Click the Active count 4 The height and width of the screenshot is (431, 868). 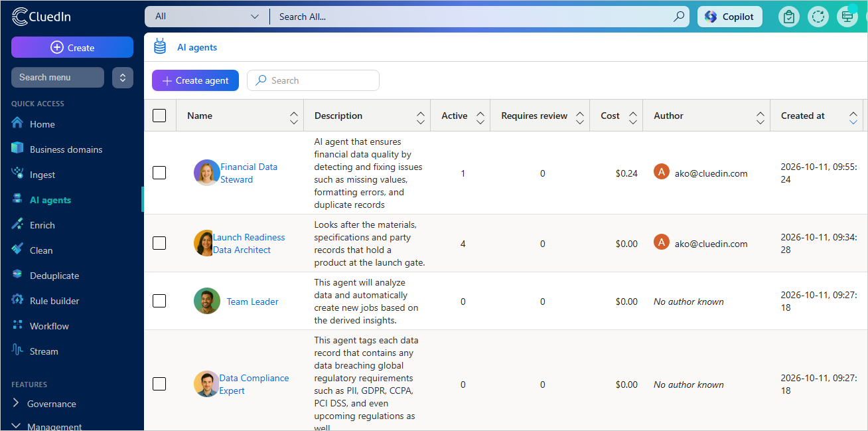[x=463, y=243]
